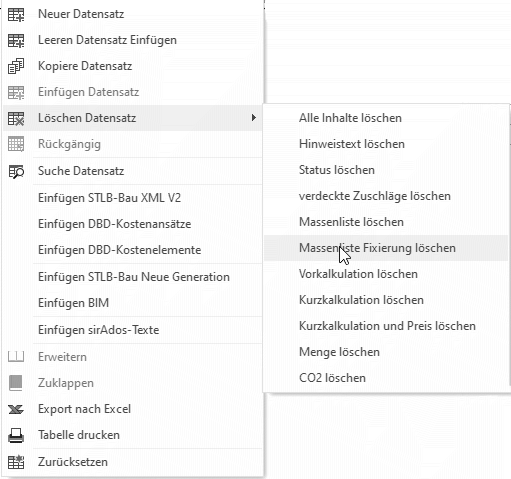Click the Zuklappen book icon
Image resolution: width=511 pixels, height=479 pixels.
coord(16,383)
